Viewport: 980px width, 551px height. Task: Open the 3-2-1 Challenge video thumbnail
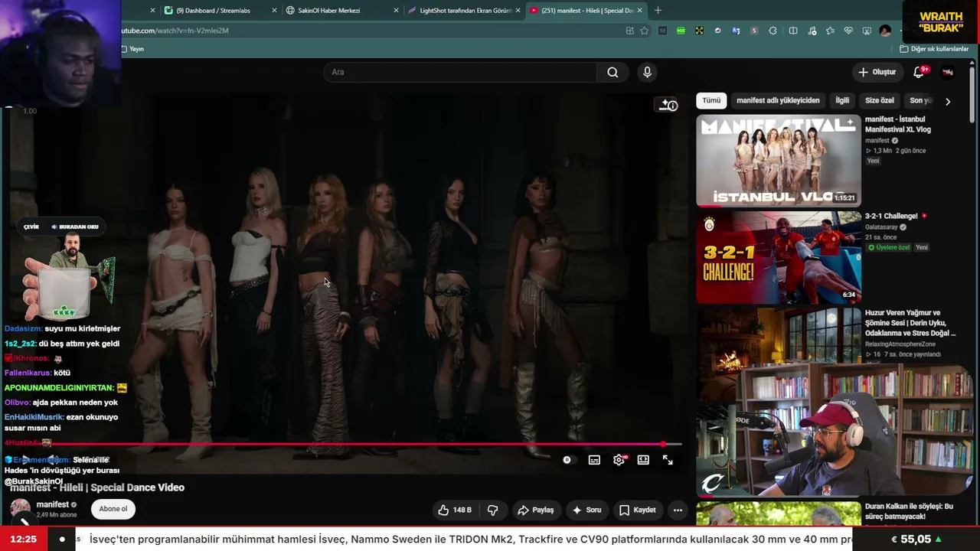[x=779, y=258]
